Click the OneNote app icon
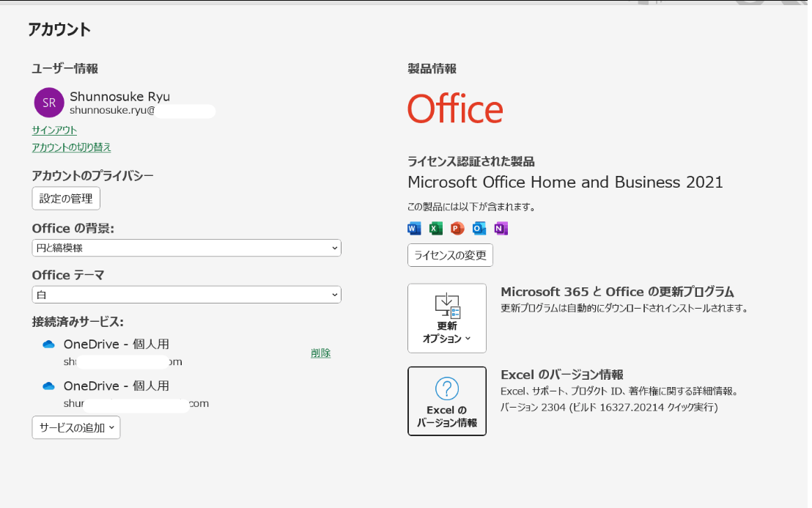This screenshot has width=812, height=508. tap(501, 229)
